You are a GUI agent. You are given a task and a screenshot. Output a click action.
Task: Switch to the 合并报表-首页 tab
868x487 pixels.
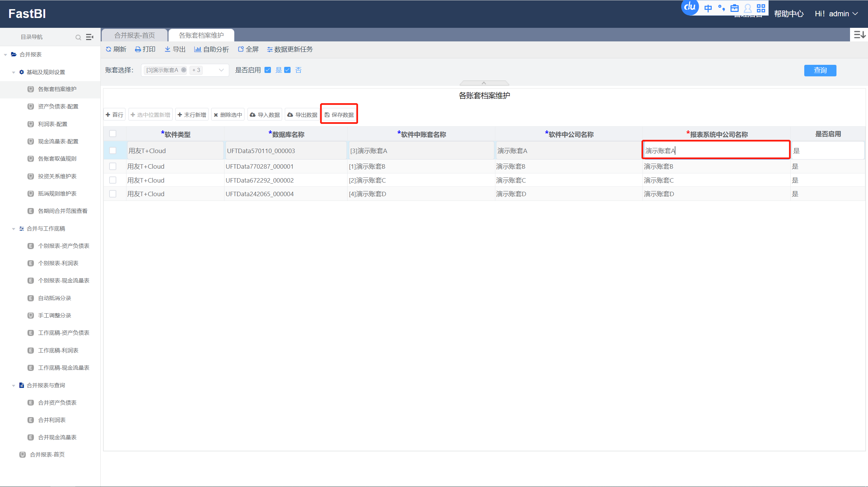(x=134, y=35)
